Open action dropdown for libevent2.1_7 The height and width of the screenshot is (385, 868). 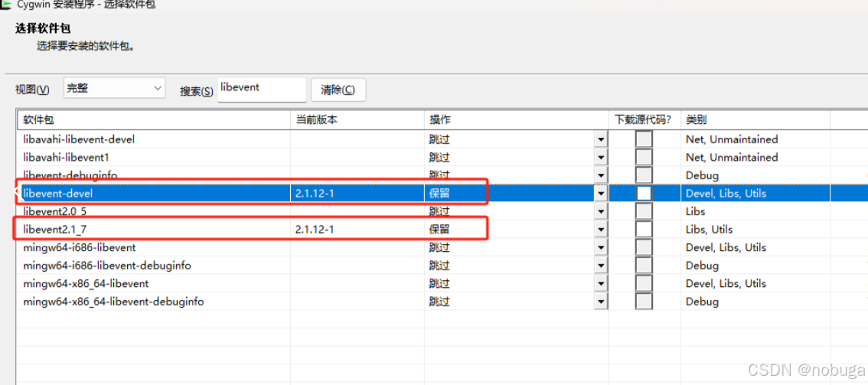click(x=601, y=230)
